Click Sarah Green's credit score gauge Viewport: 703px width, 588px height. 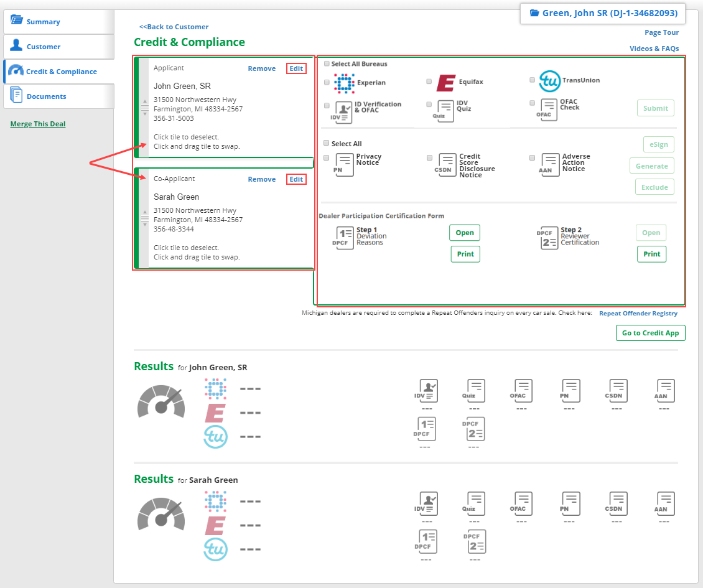pyautogui.click(x=161, y=514)
